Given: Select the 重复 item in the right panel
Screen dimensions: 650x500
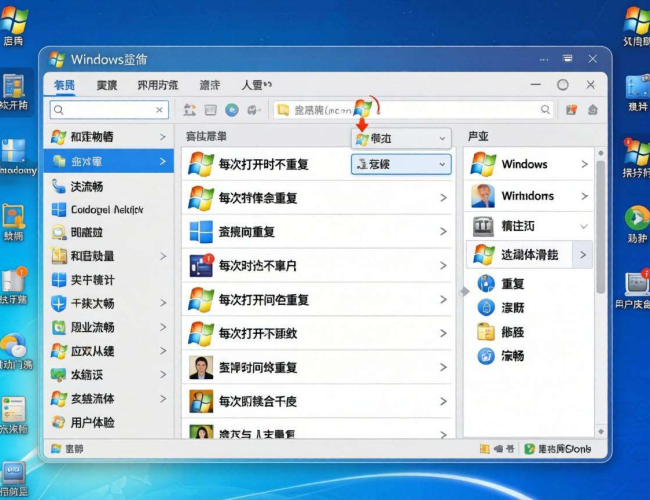Looking at the screenshot, I should tap(512, 284).
